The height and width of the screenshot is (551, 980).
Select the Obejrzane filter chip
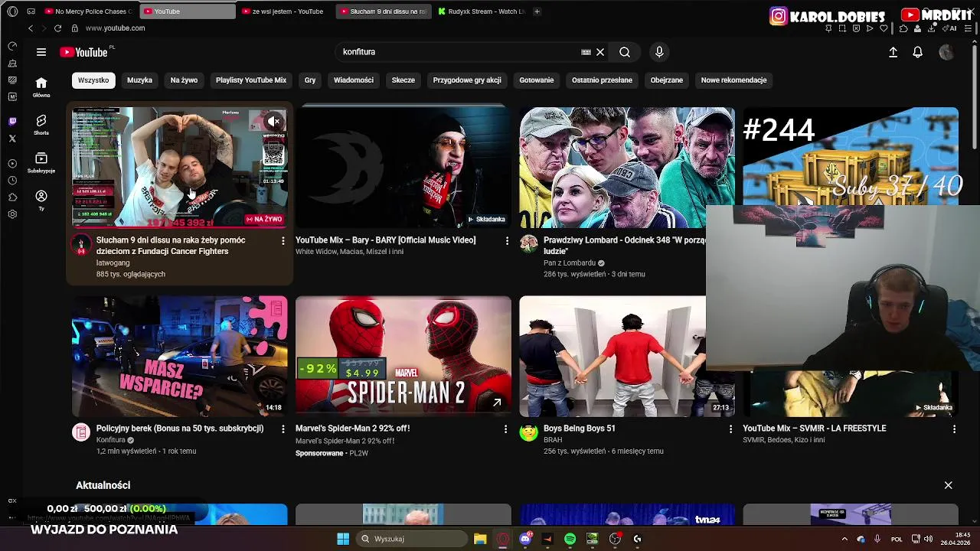coord(667,80)
